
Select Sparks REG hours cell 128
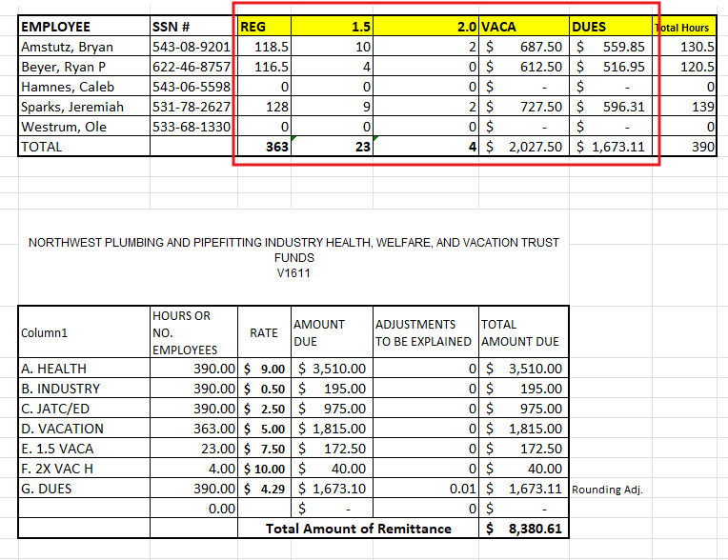point(264,107)
